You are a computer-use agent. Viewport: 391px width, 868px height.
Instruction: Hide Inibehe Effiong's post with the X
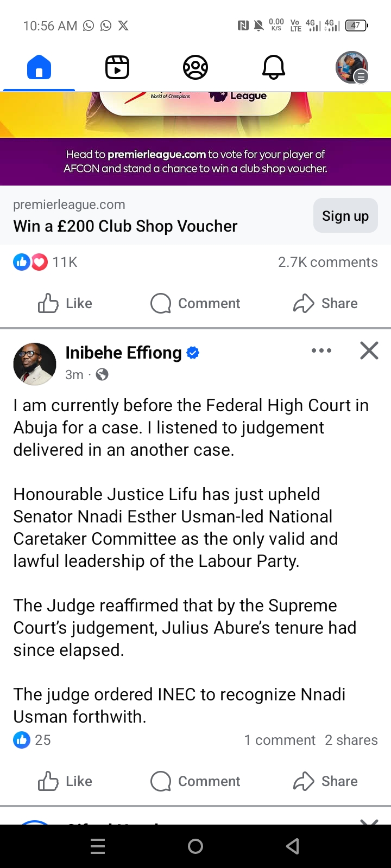click(x=369, y=351)
